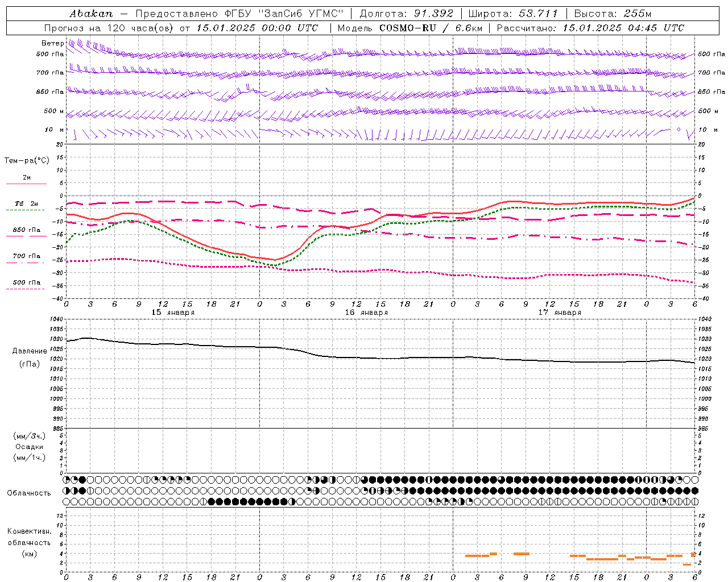Screen dimensions: 728x582
Task: Click the Давление pressure panel label
Action: (30, 351)
